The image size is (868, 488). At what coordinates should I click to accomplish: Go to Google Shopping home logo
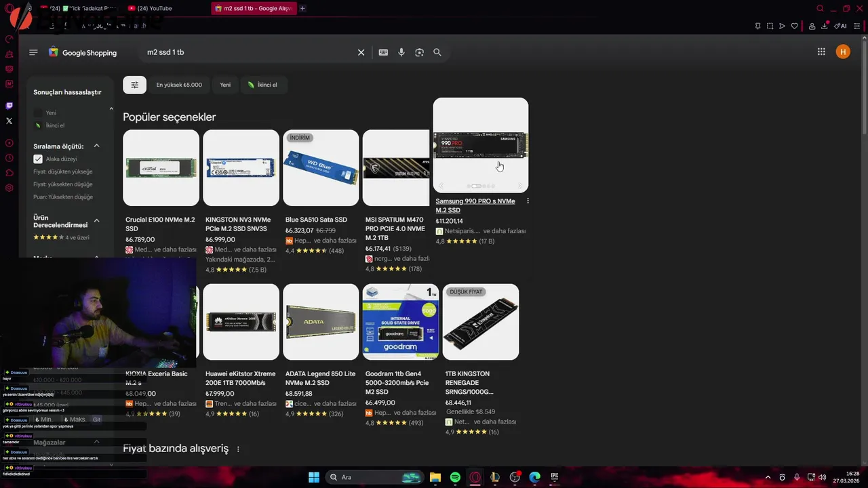pos(83,52)
